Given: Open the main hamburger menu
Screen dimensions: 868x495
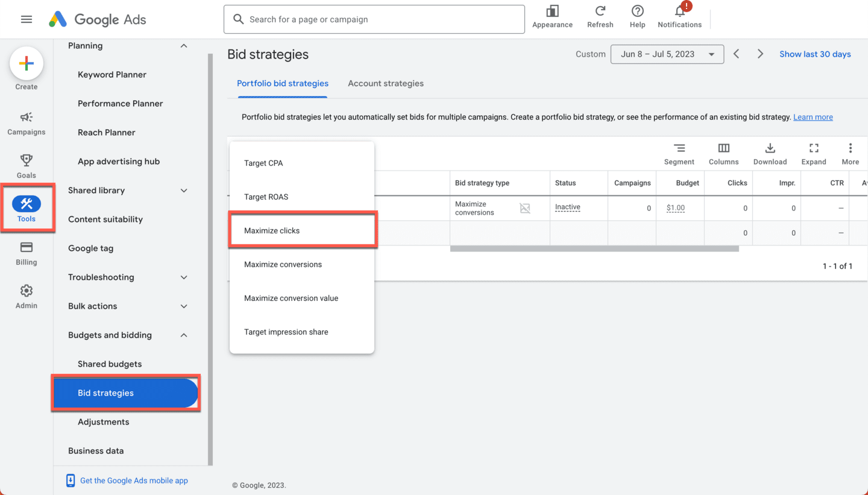Looking at the screenshot, I should (x=27, y=19).
